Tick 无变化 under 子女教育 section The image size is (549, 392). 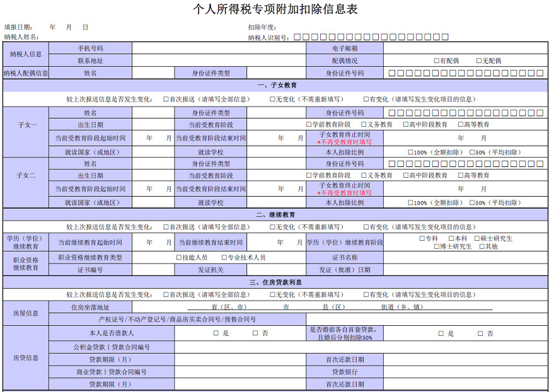click(272, 100)
